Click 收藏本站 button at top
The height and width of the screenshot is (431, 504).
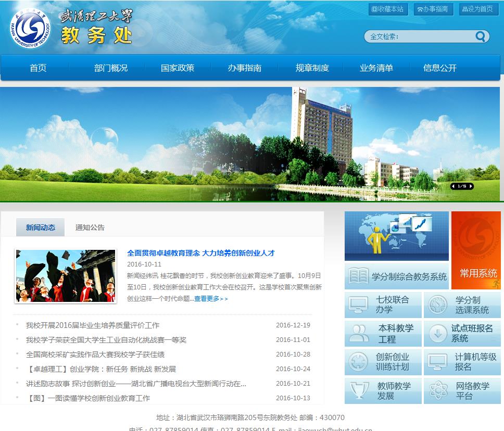pyautogui.click(x=388, y=9)
